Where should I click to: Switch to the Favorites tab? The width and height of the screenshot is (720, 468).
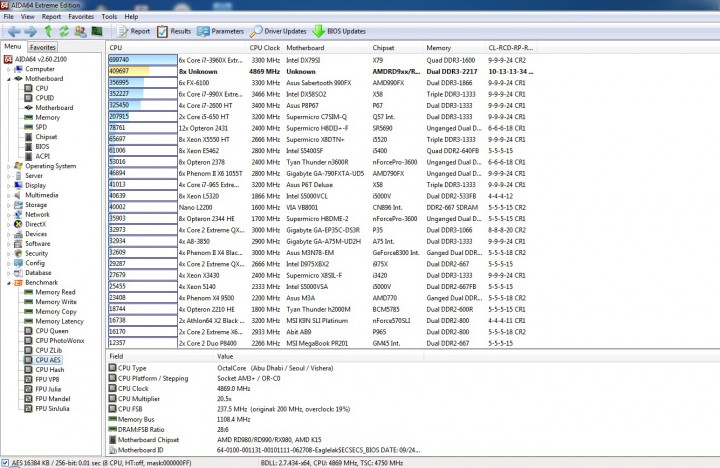pos(43,47)
